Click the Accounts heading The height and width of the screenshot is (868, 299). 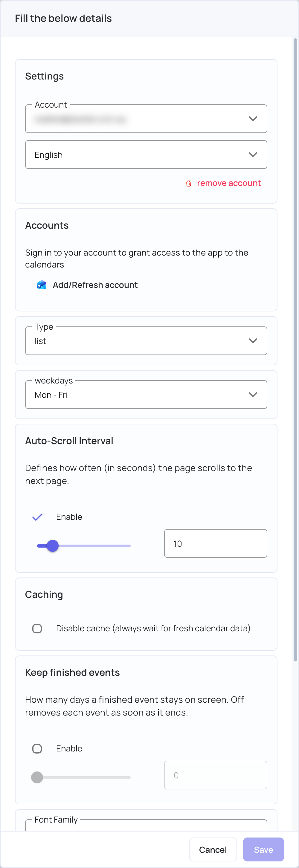pos(47,225)
